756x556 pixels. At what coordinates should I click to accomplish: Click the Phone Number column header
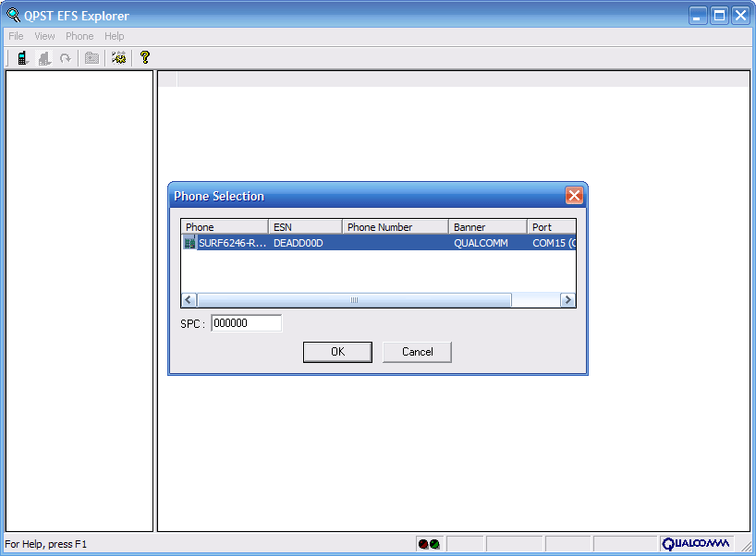coord(396,227)
